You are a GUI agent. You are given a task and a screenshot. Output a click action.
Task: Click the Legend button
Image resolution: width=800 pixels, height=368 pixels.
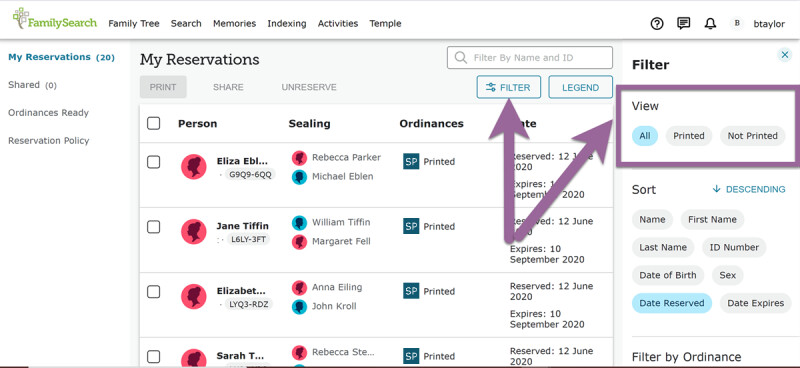[x=581, y=87]
